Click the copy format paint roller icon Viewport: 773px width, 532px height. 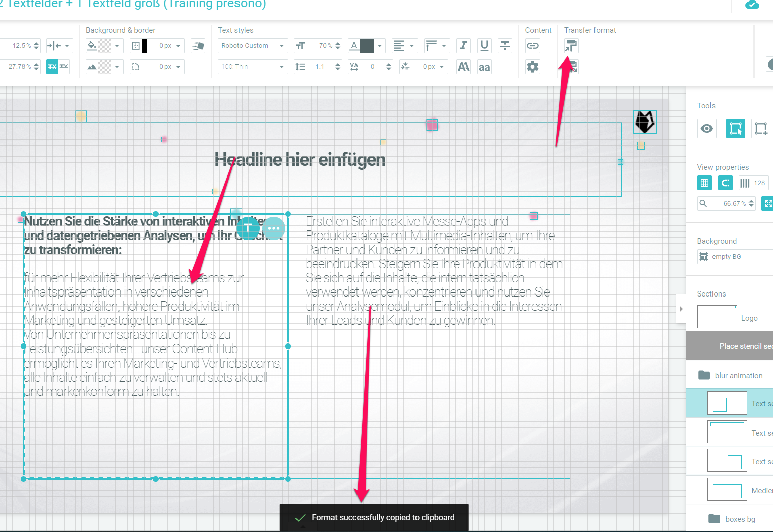(571, 46)
